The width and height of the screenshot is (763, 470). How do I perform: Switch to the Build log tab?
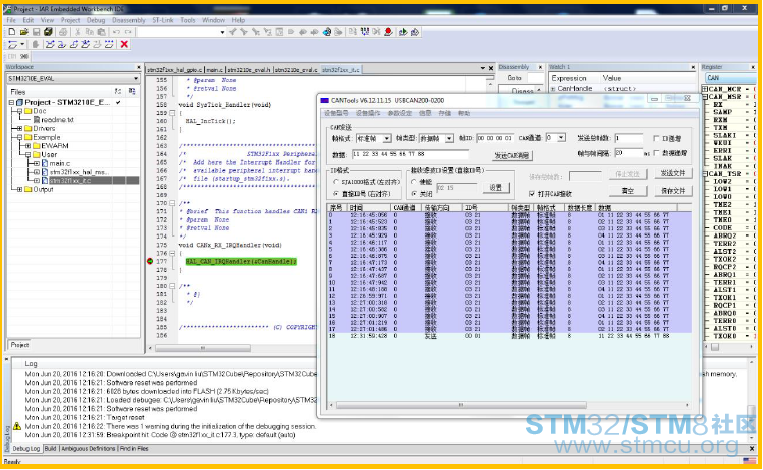51,449
